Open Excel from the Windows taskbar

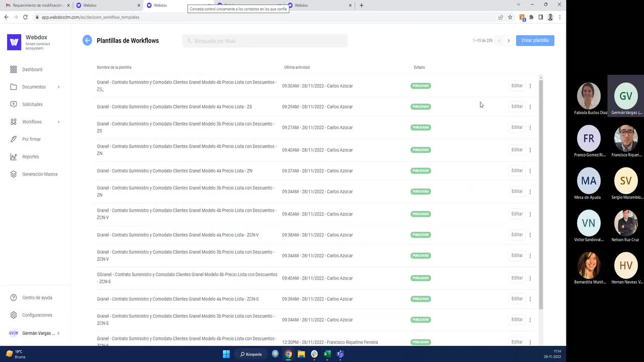coord(327,354)
